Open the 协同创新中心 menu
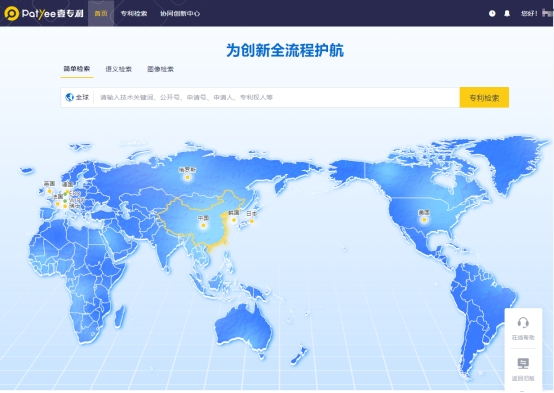The image size is (554, 393). pyautogui.click(x=180, y=13)
